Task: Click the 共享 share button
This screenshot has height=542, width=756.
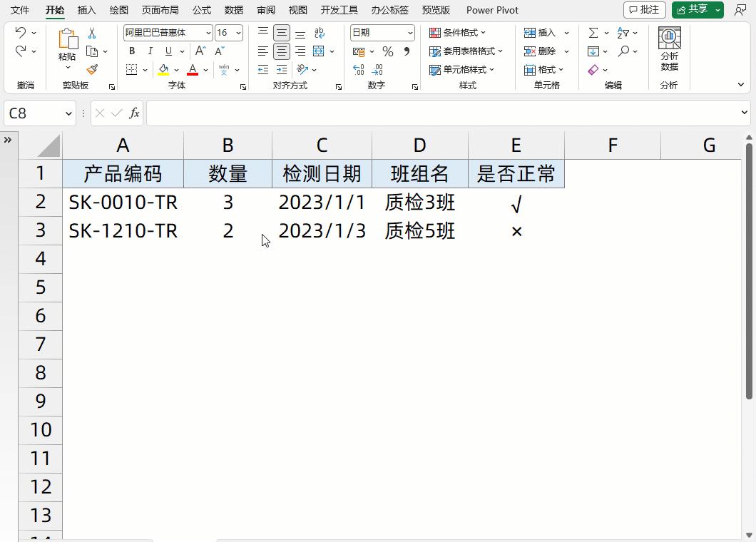Action: coord(694,10)
